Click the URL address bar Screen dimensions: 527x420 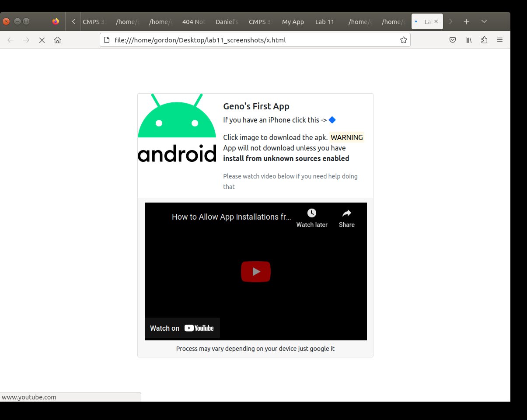tap(254, 40)
